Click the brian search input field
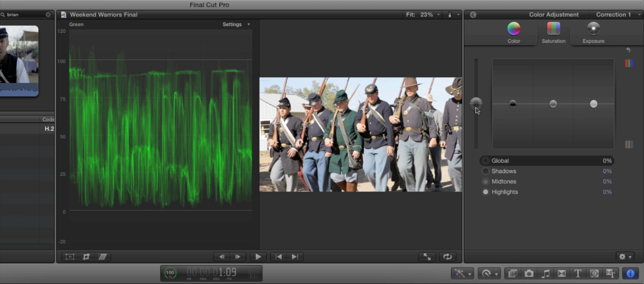Image resolution: width=644 pixels, height=284 pixels. (24, 15)
